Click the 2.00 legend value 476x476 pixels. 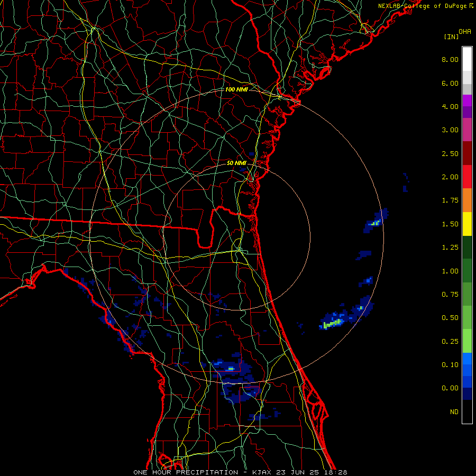click(x=450, y=177)
